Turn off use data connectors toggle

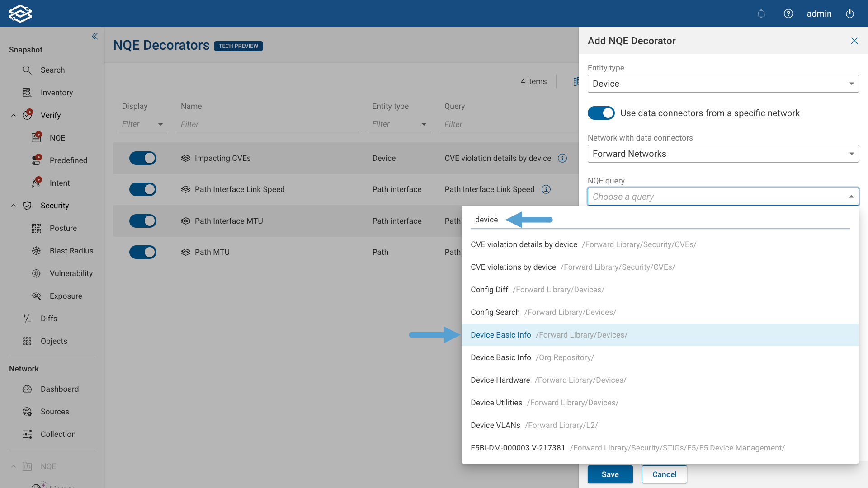coord(601,113)
